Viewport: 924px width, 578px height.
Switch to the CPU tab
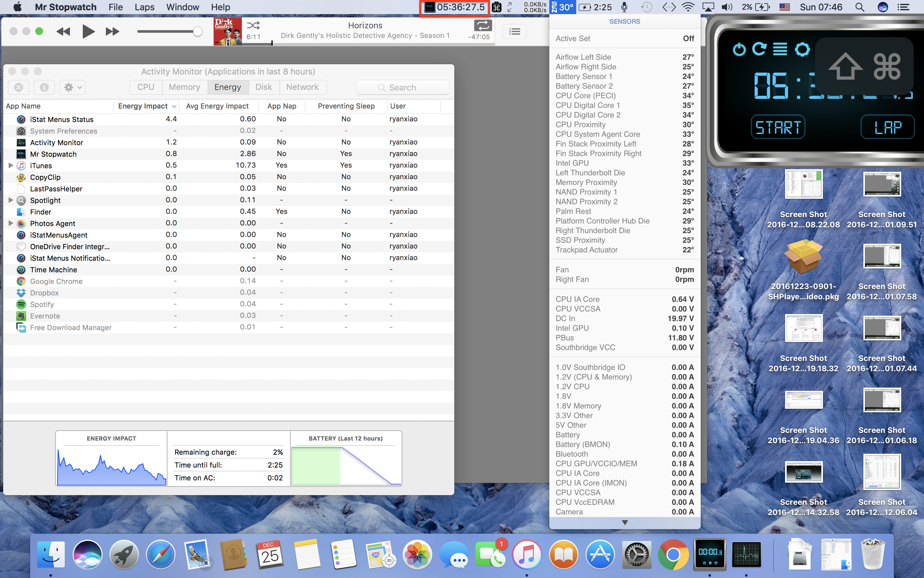pyautogui.click(x=146, y=87)
